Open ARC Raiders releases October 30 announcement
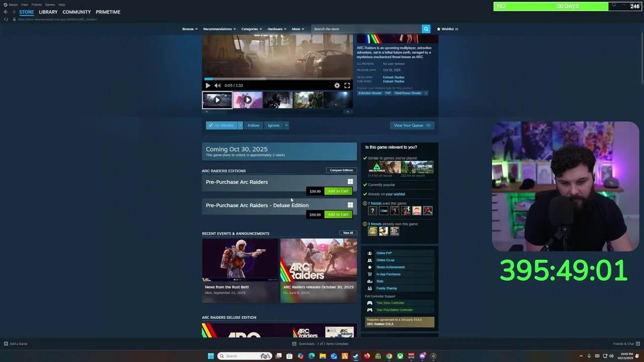The image size is (644, 362). click(x=318, y=271)
